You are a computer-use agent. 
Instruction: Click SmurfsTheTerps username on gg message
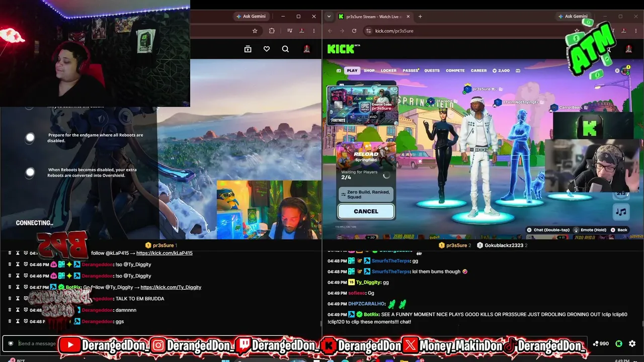click(x=390, y=261)
